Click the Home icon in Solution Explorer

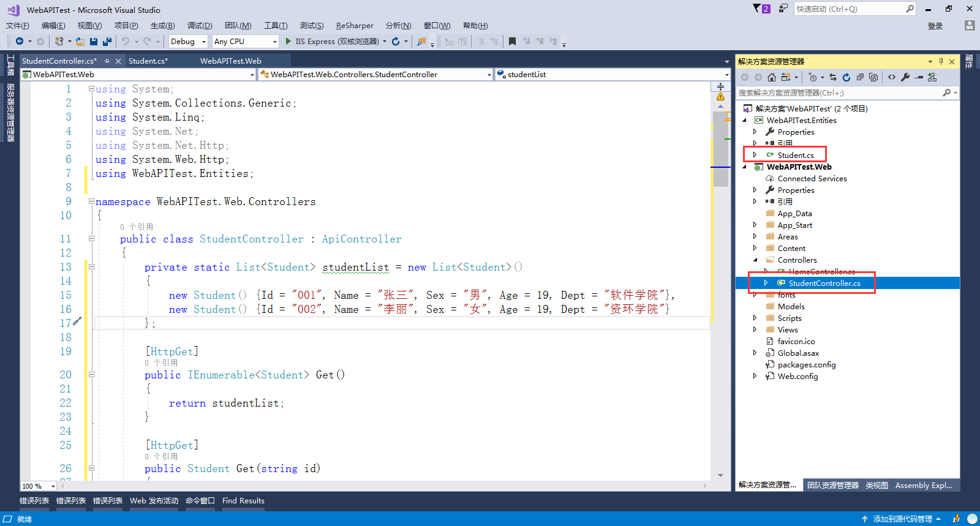coord(772,77)
